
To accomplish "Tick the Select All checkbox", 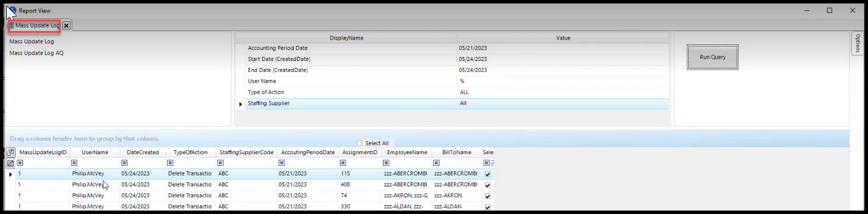I will 359,143.
